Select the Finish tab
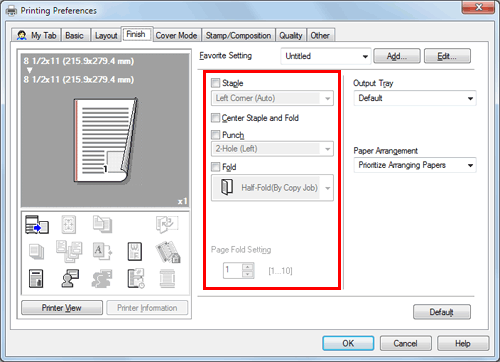Image resolution: width=500 pixels, height=362 pixels. [136, 34]
